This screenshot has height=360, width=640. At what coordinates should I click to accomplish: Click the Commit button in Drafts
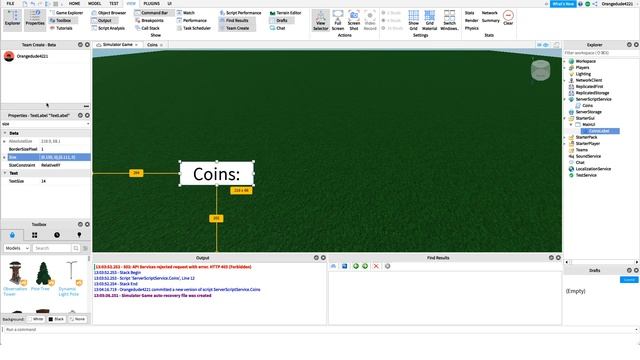(x=629, y=280)
